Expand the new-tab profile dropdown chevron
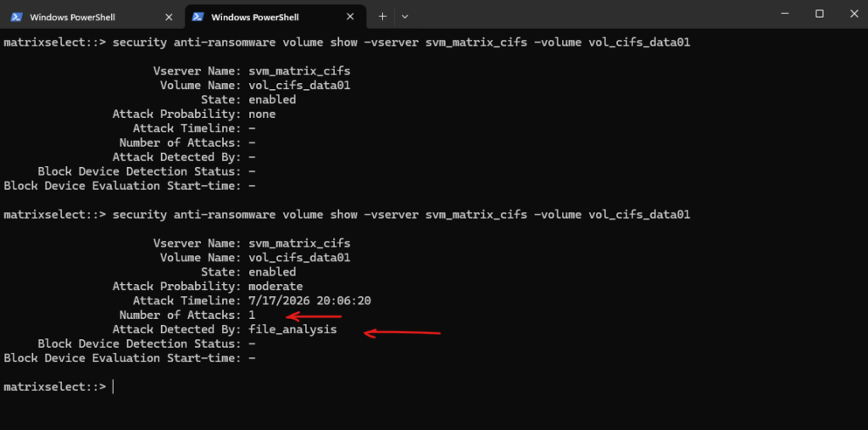The width and height of the screenshot is (868, 430). point(404,17)
